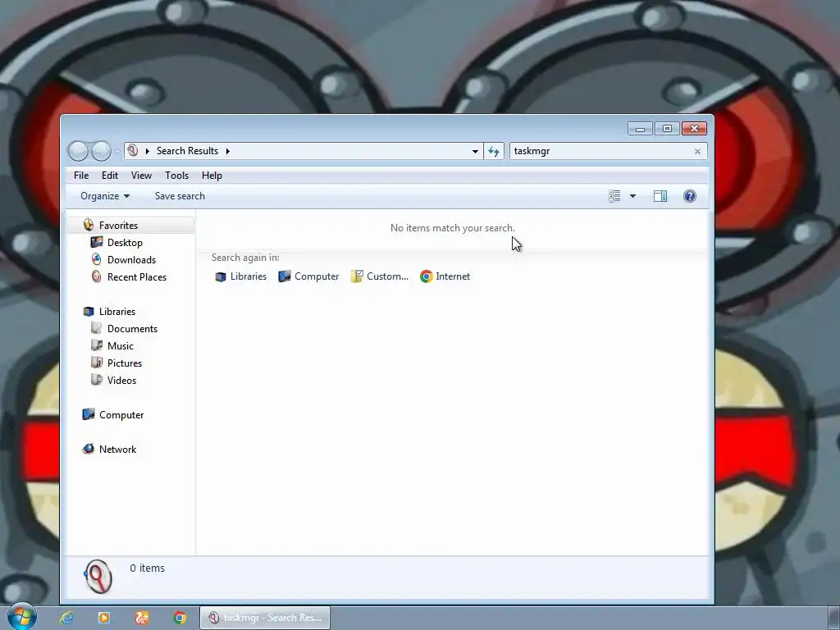Search again on the Internet
Screen dimensions: 840x630
click(x=445, y=276)
